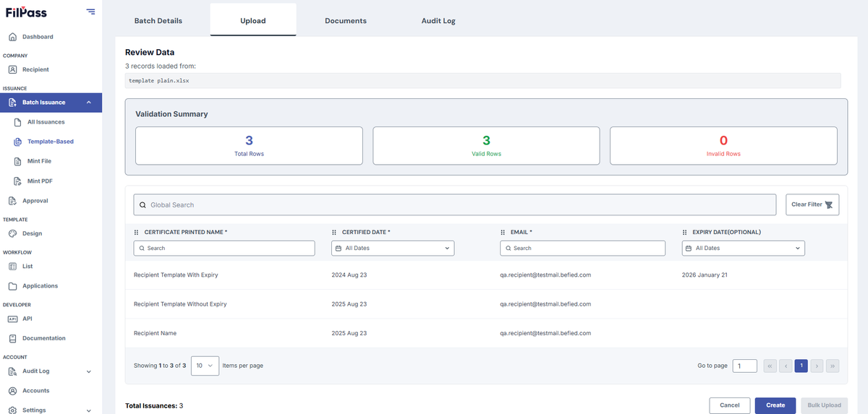Click the Cancel button
This screenshot has height=414, width=868.
pyautogui.click(x=729, y=405)
